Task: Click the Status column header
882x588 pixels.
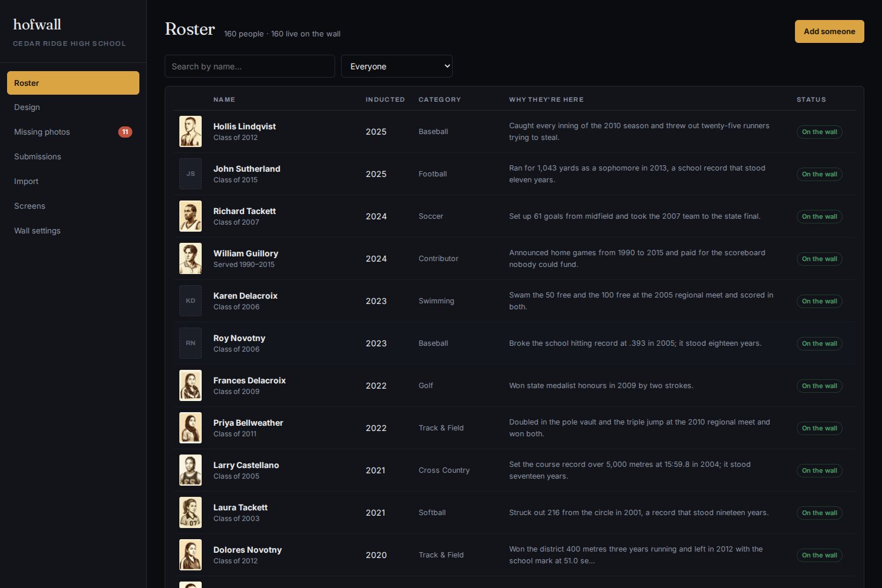Action: [x=811, y=99]
